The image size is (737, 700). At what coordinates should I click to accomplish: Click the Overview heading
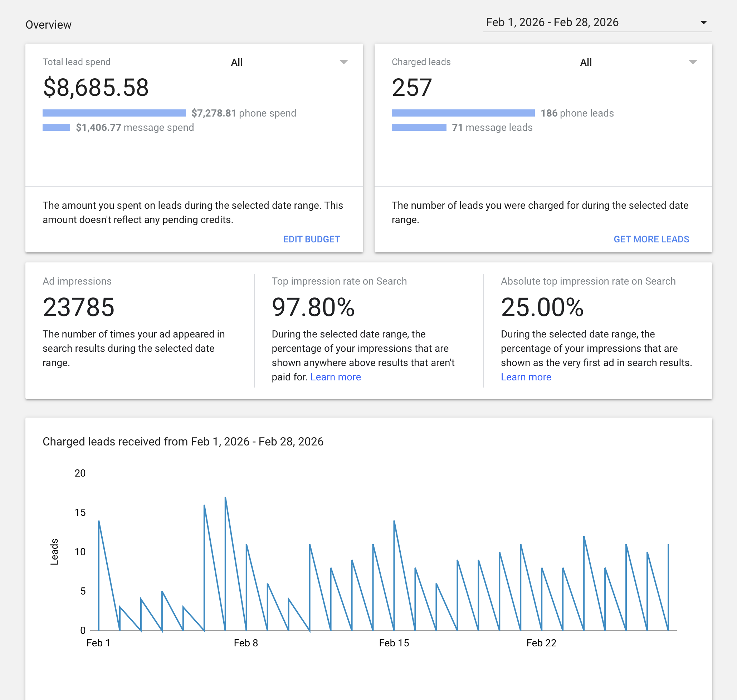tap(48, 24)
